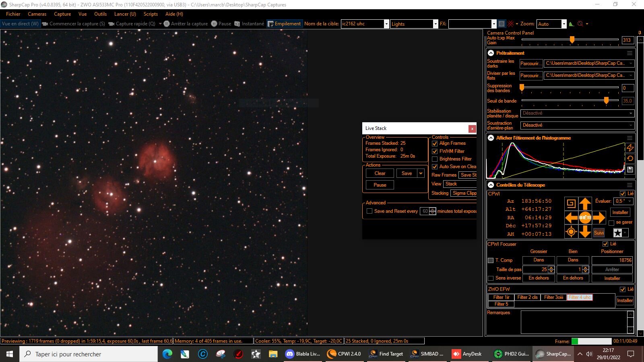The width and height of the screenshot is (644, 362).
Task: Open the Soustraction d'arrière-plan dropdown
Action: [578, 125]
